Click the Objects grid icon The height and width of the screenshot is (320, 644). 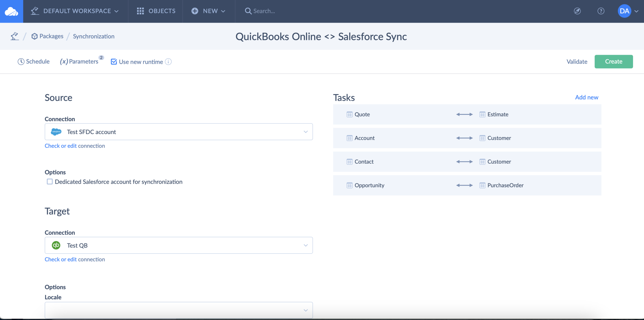point(140,11)
